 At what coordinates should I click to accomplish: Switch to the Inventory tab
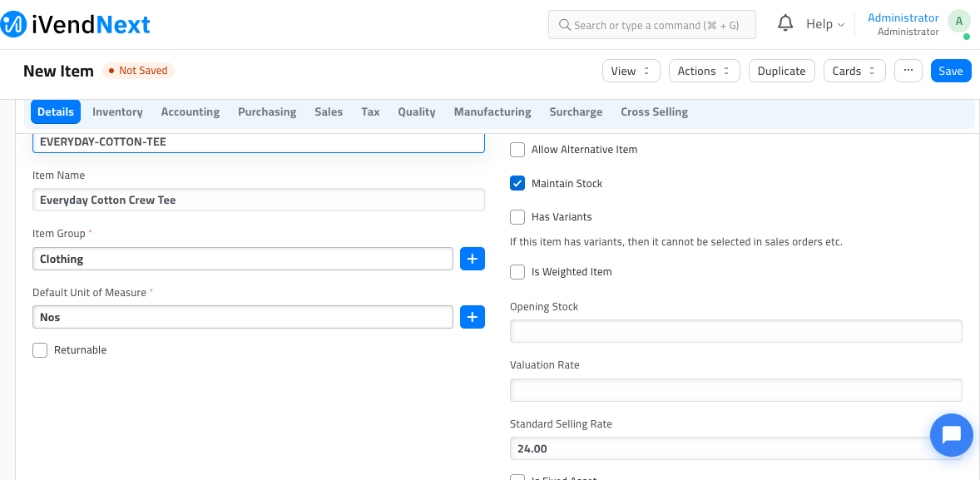coord(117,111)
